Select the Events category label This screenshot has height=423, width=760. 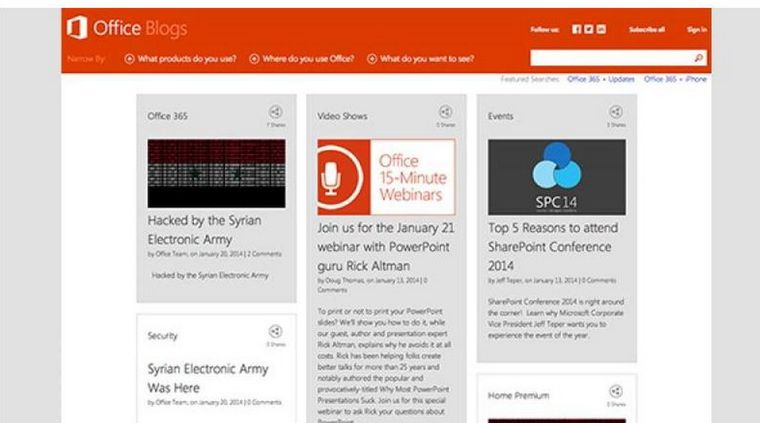point(500,116)
